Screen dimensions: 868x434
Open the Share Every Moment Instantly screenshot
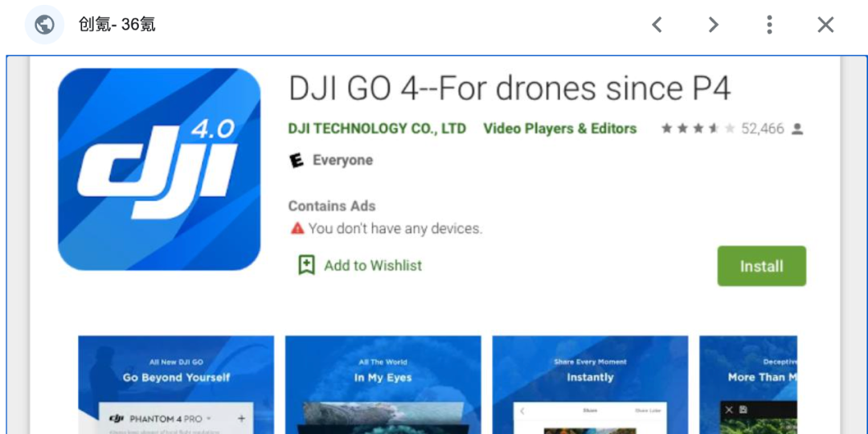click(590, 385)
